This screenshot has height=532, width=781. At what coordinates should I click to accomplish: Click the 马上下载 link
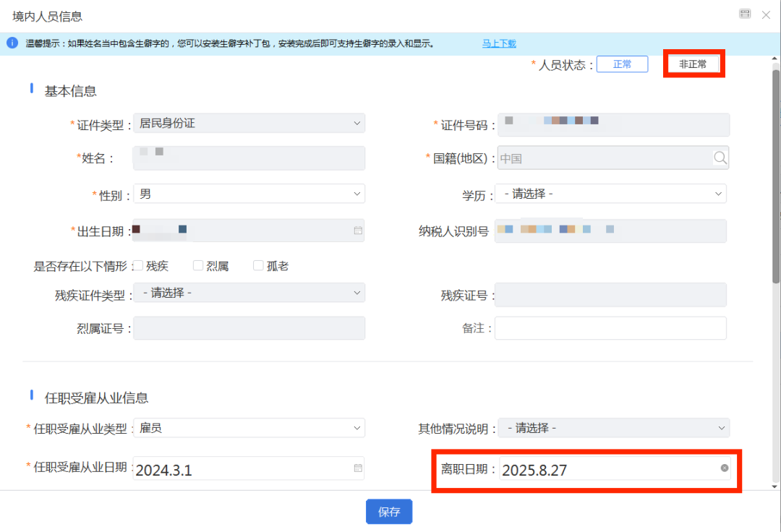point(499,43)
